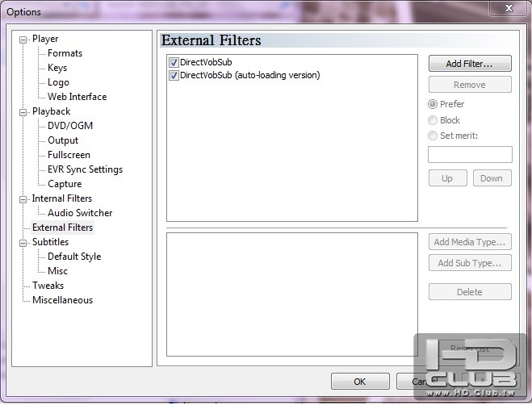This screenshot has width=532, height=405.
Task: Open DVD/OGM settings
Action: pos(70,126)
